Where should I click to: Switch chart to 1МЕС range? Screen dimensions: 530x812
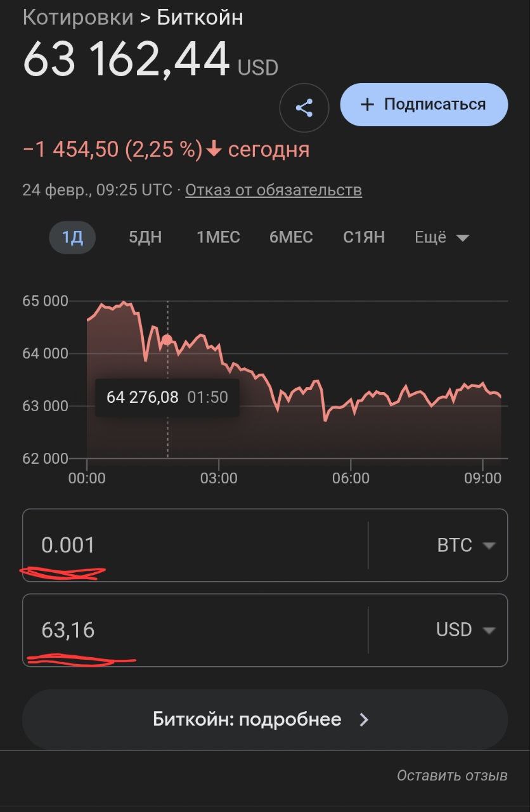[218, 238]
